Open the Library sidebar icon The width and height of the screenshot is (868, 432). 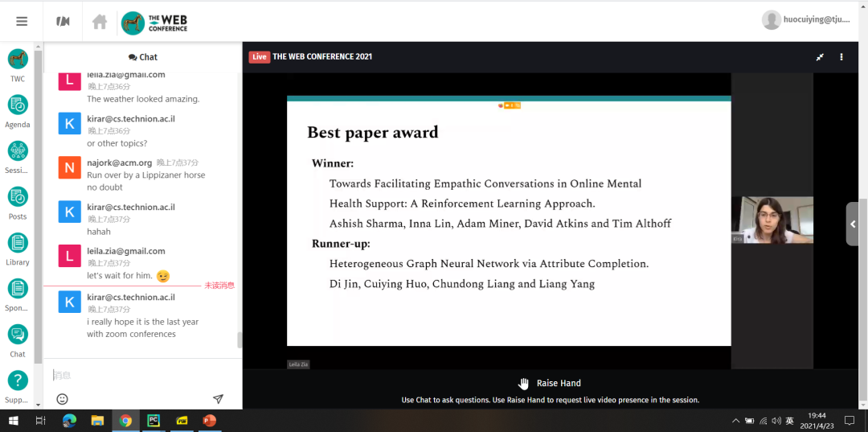[18, 243]
